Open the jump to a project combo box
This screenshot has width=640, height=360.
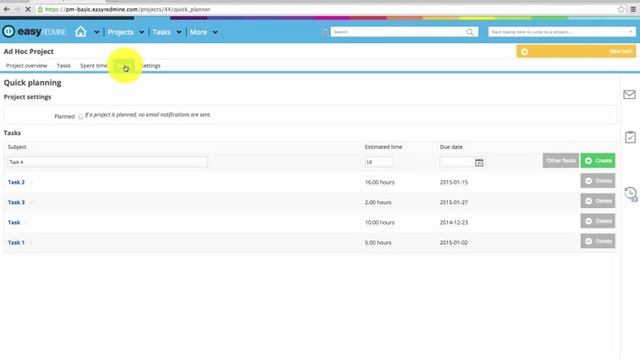562,32
